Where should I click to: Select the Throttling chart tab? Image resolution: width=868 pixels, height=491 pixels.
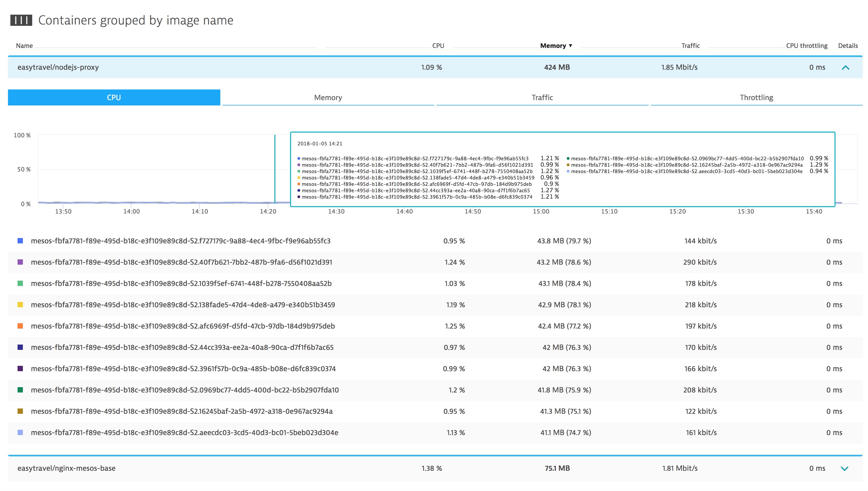(x=757, y=97)
